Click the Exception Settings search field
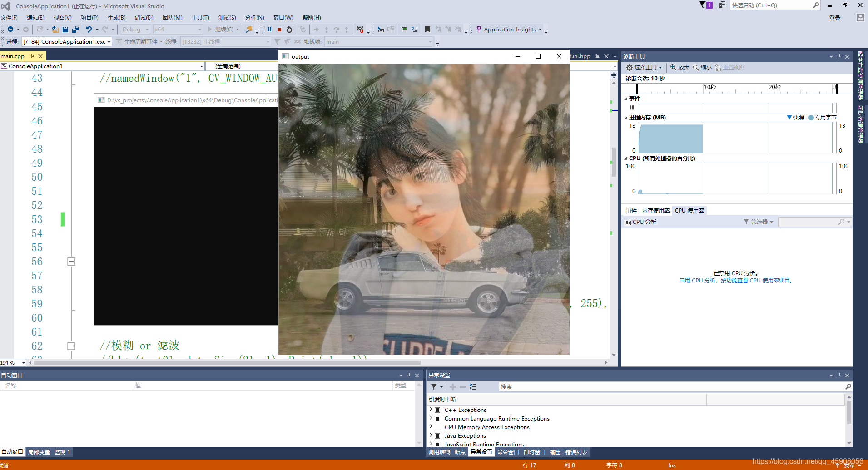 [675, 387]
